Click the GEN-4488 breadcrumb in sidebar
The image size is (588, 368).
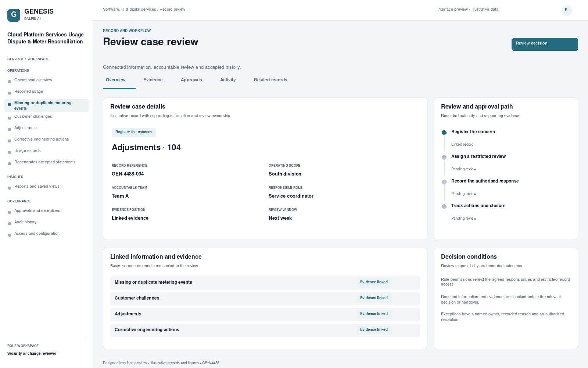[15, 59]
